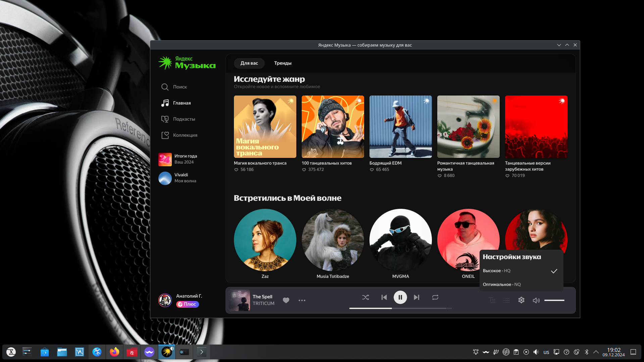Like the Магия вокального транса playlist heart
Viewport: 644px width, 362px height.
tap(236, 170)
